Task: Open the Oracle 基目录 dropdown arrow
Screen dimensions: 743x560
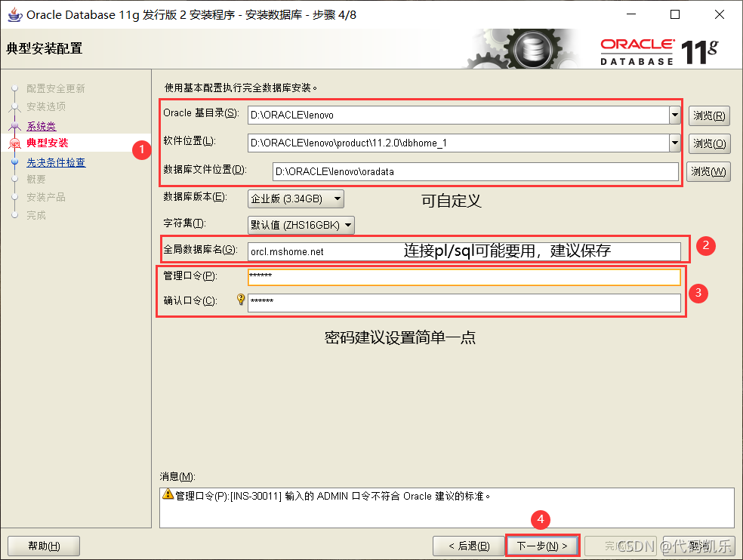Action: (x=675, y=115)
